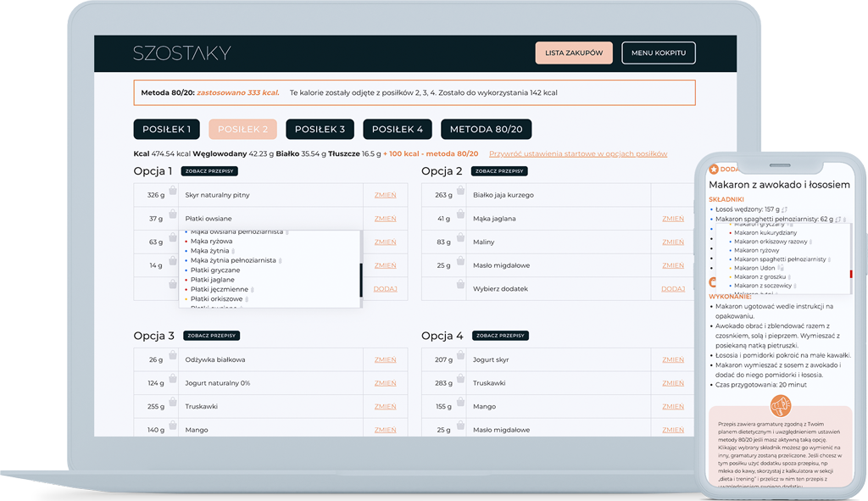
Task: Click basket icon next to Odżywka białkowa
Action: (172, 356)
